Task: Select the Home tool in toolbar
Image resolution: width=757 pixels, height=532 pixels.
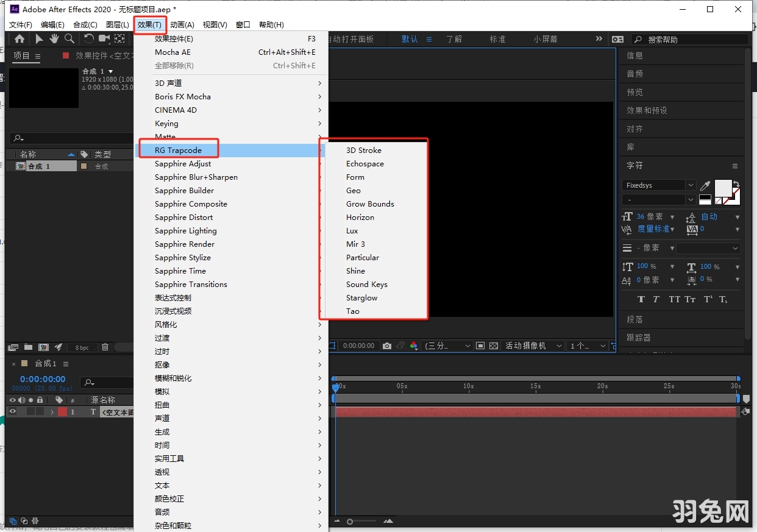Action: (x=19, y=38)
